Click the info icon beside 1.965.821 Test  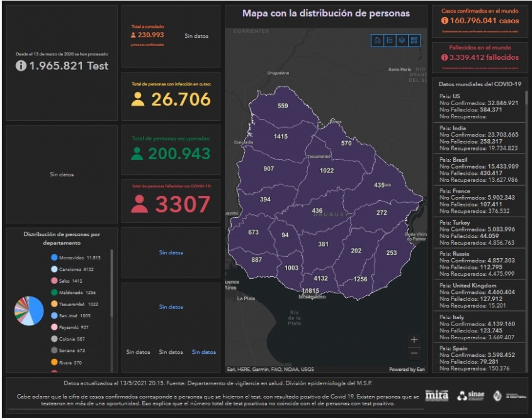coord(21,65)
